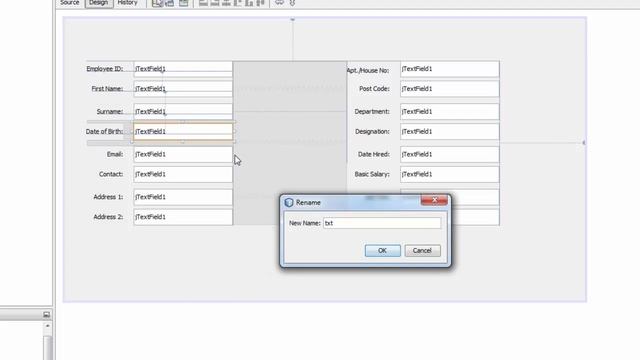Click the Rename dialog cube icon

(x=289, y=202)
